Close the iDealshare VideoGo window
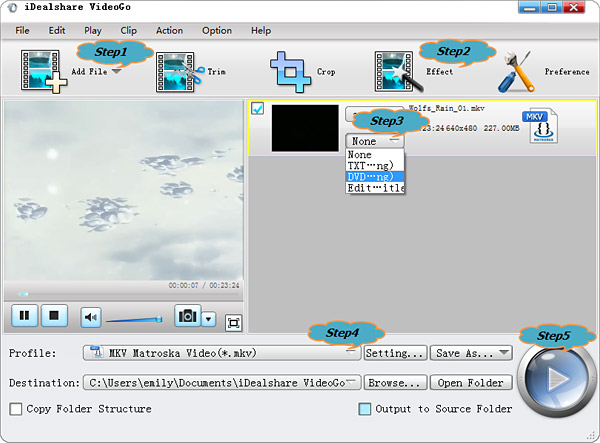 click(574, 7)
